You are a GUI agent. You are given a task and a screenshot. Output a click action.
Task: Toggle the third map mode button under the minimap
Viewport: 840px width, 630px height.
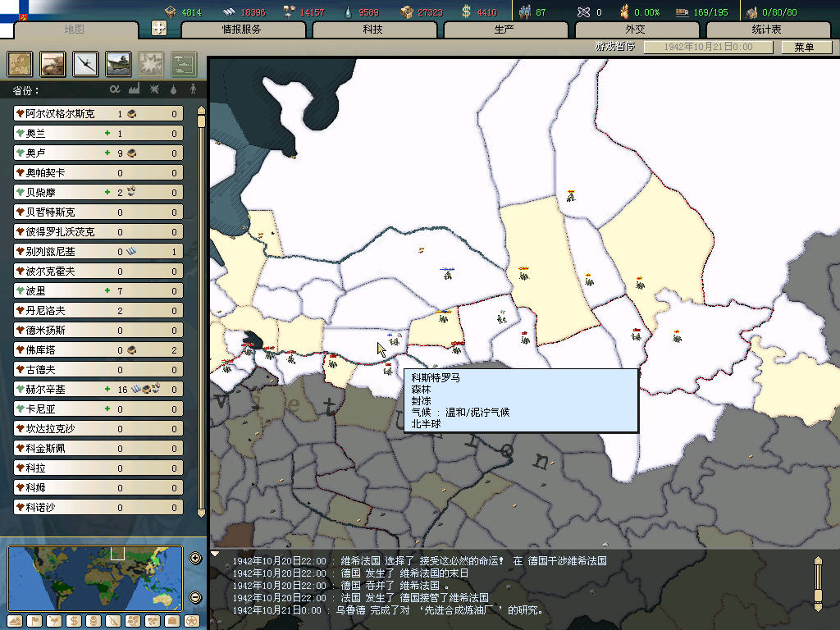(x=54, y=621)
